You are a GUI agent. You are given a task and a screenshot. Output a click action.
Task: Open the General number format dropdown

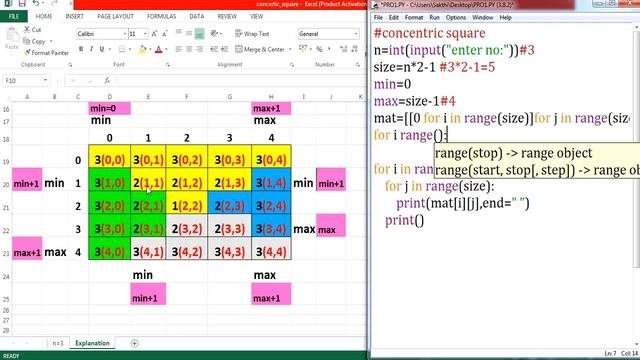tap(356, 34)
